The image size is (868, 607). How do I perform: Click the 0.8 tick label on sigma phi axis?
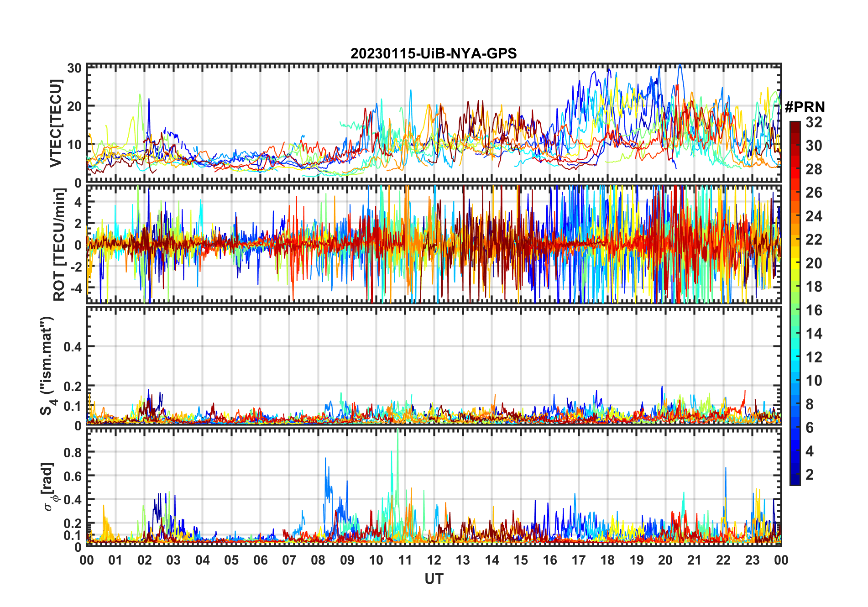pos(72,452)
